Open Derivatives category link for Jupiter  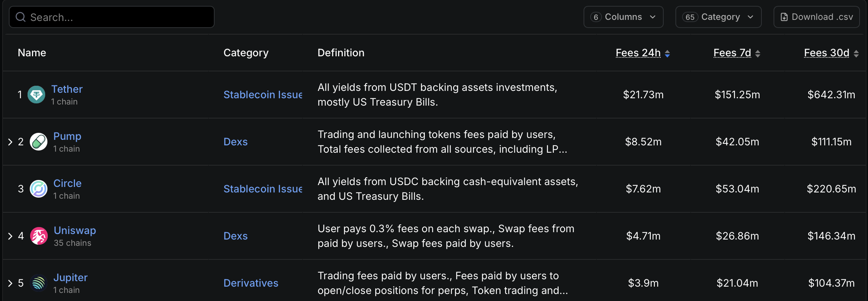click(x=251, y=283)
